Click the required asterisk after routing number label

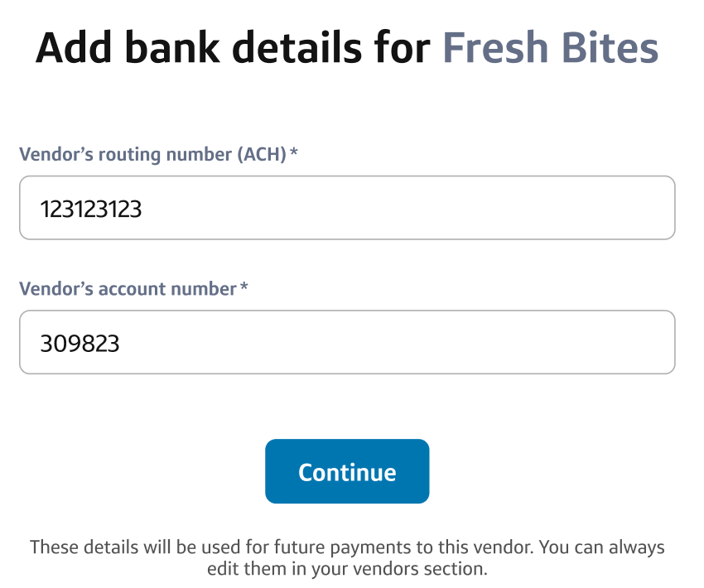293,153
